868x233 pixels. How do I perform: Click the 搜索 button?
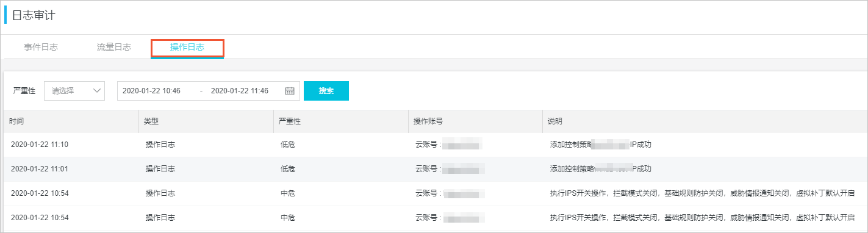pyautogui.click(x=326, y=90)
